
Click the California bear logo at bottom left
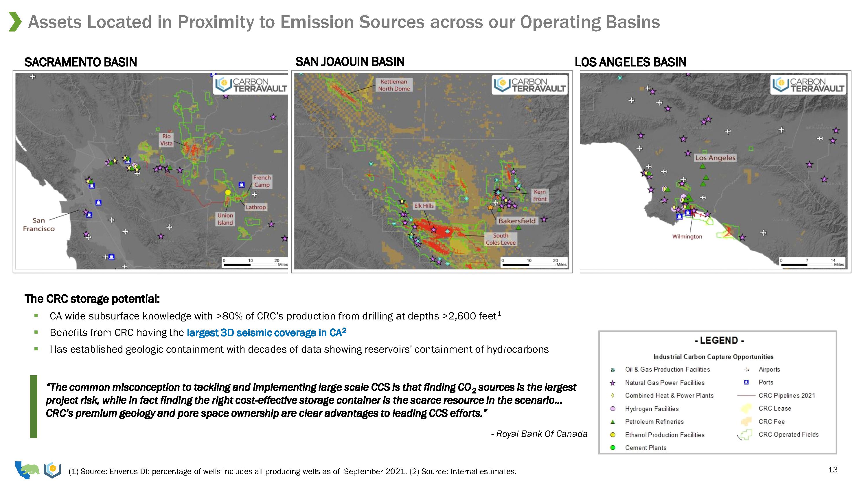tap(27, 470)
